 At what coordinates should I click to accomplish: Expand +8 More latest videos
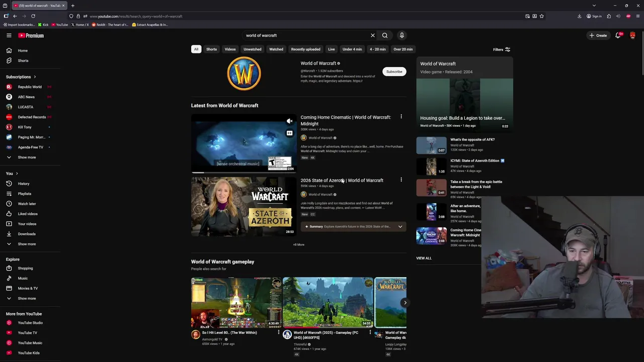[299, 244]
